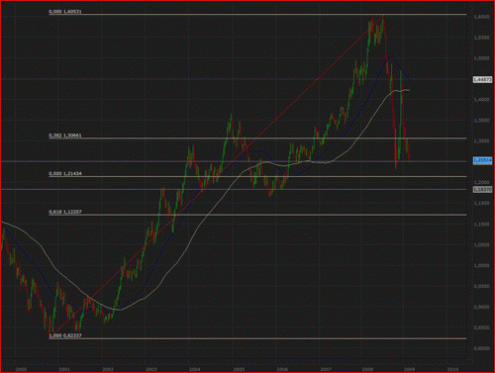
Task: Select the blue-highlighted current price tag on the axis
Action: tap(482, 161)
